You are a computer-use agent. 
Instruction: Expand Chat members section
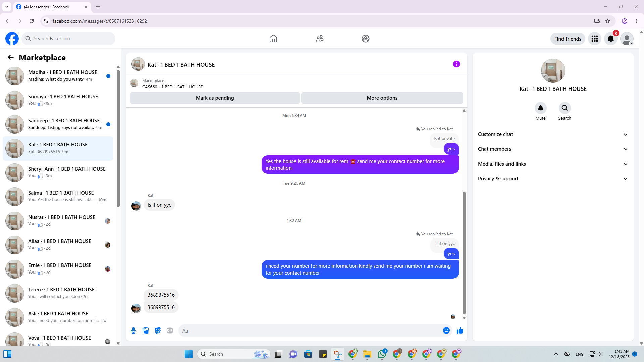(x=552, y=149)
